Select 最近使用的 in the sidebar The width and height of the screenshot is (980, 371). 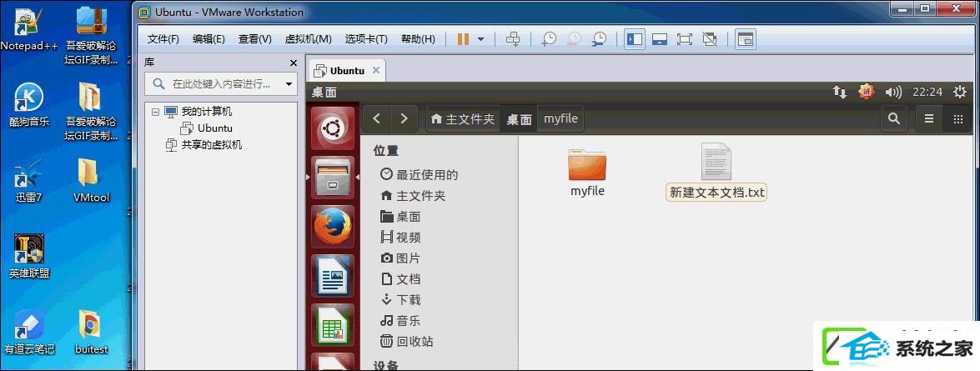[420, 175]
